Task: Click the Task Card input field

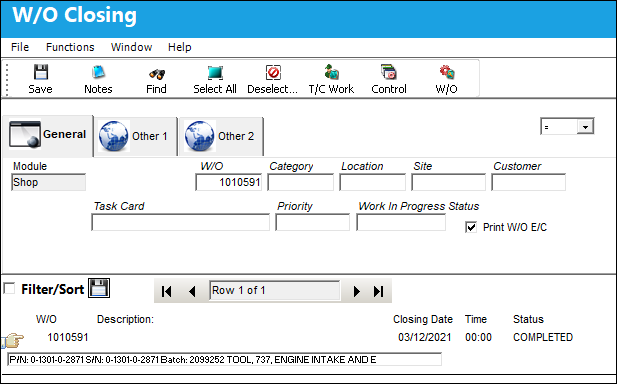Action: tap(181, 222)
